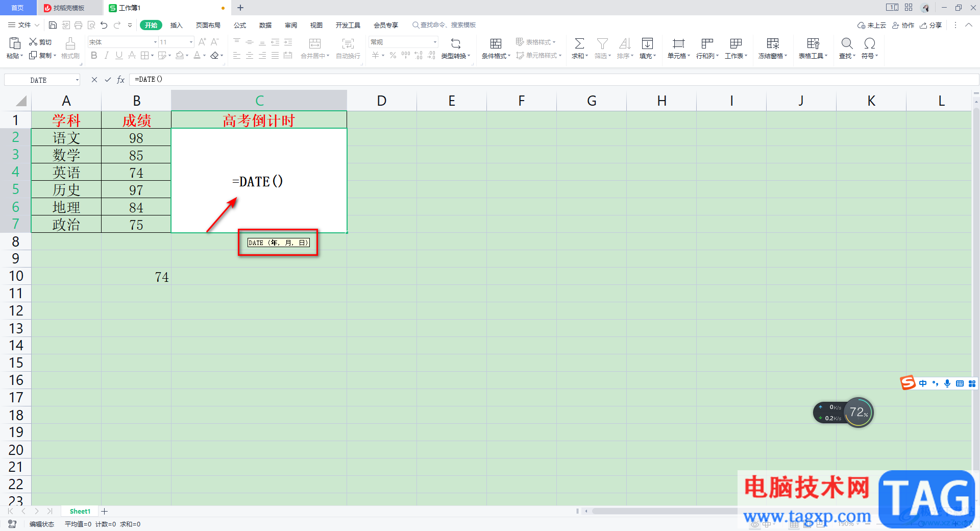Click the Table Tools (表格工具) icon
This screenshot has width=980, height=531.
click(x=813, y=44)
